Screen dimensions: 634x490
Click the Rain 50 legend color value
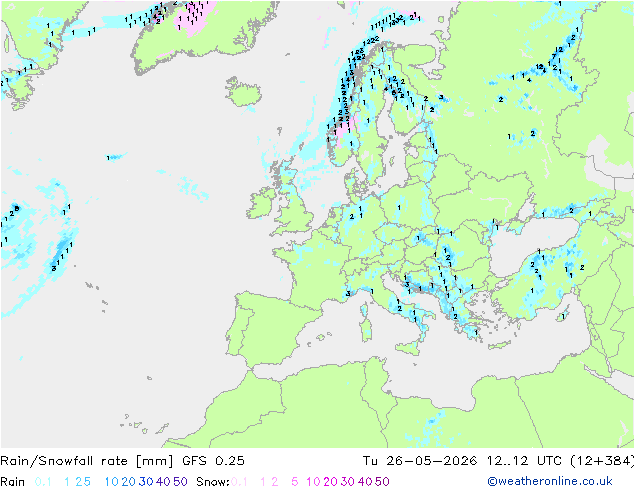pyautogui.click(x=180, y=482)
